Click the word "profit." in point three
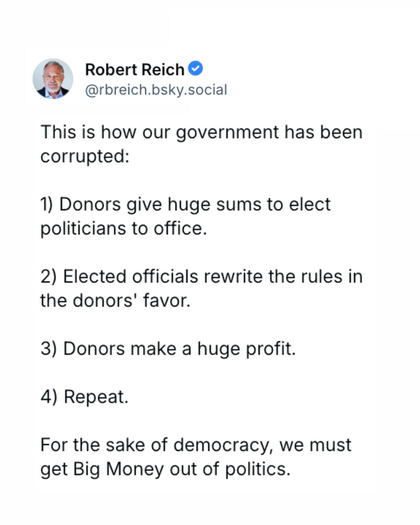The height and width of the screenshot is (525, 420). pyautogui.click(x=271, y=349)
